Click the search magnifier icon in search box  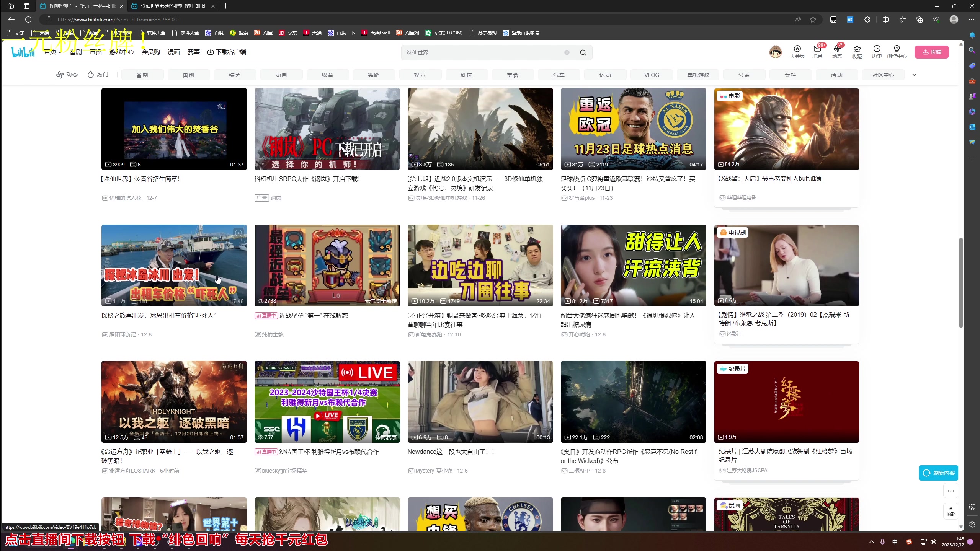583,52
